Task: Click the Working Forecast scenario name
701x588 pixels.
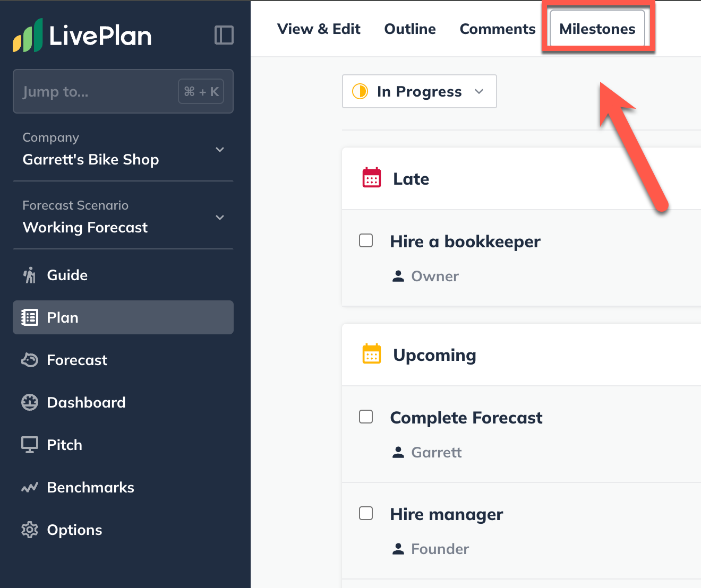Action: (86, 227)
